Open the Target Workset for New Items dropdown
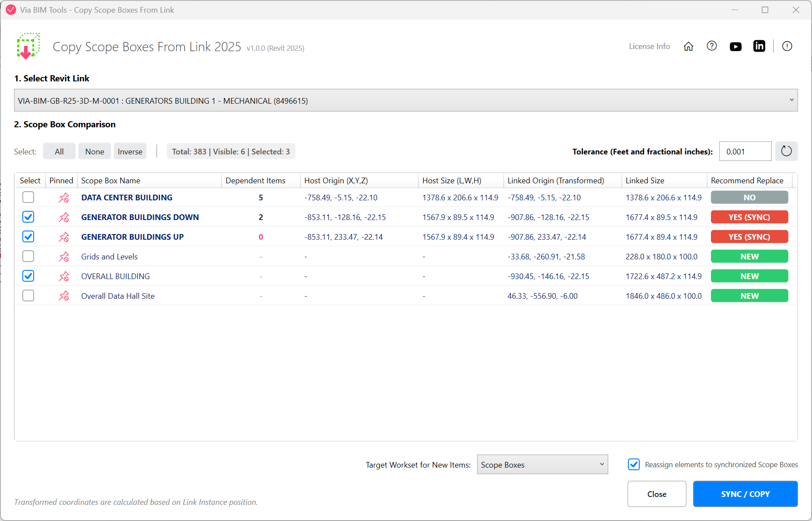 pos(542,465)
